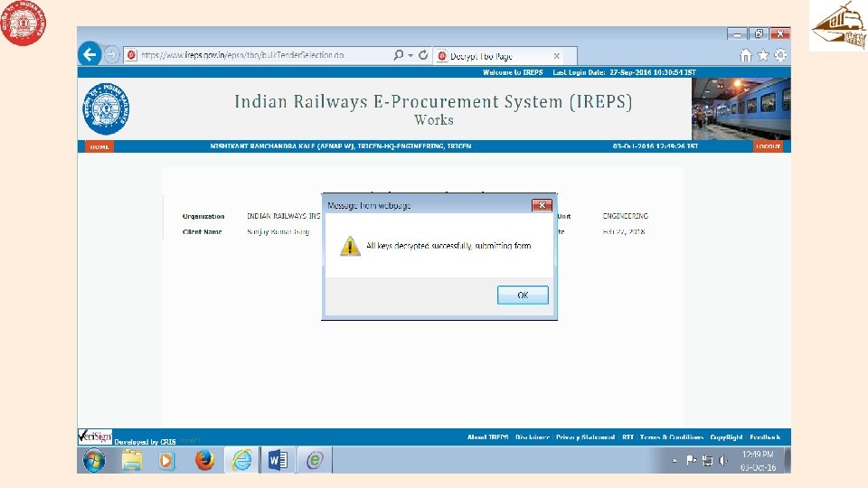This screenshot has height=488, width=868.
Task: Click the address bar search magnifier icon
Action: [398, 55]
